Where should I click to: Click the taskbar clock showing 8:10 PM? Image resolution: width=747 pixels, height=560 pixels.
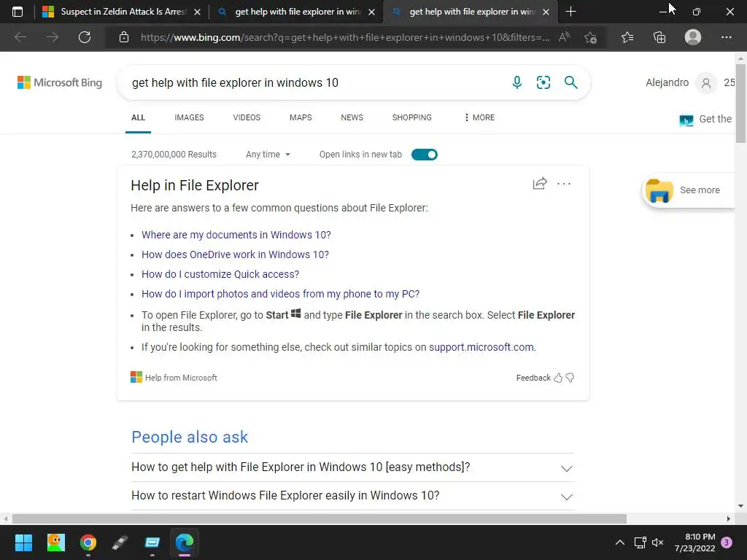tap(695, 542)
